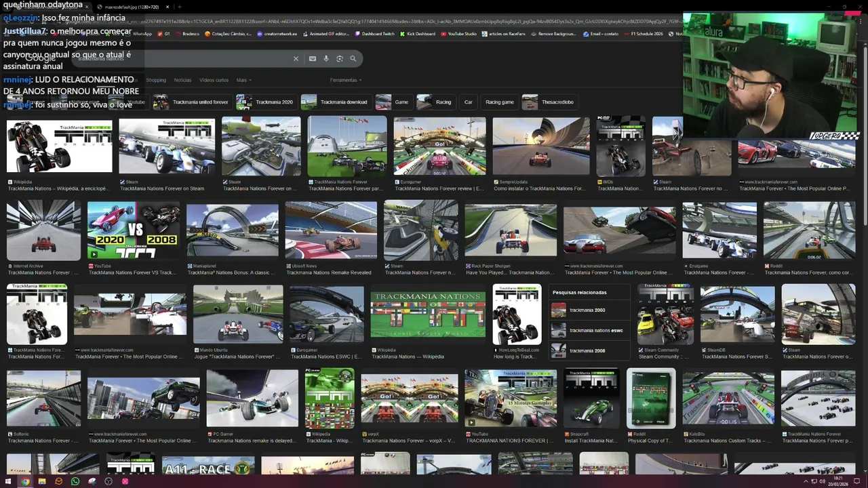Open the Internet Archive TrackMania image

tap(43, 230)
